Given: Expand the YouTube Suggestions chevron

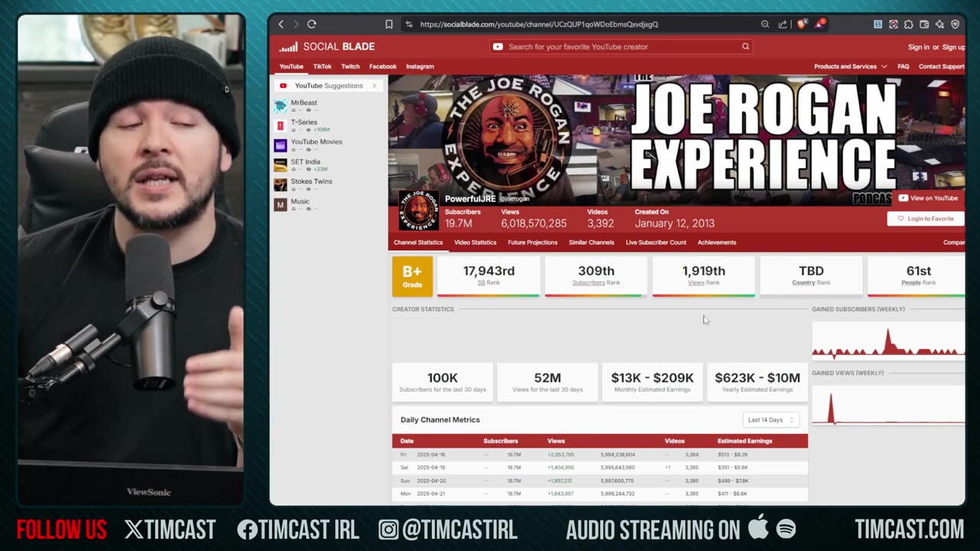Looking at the screenshot, I should (x=374, y=86).
